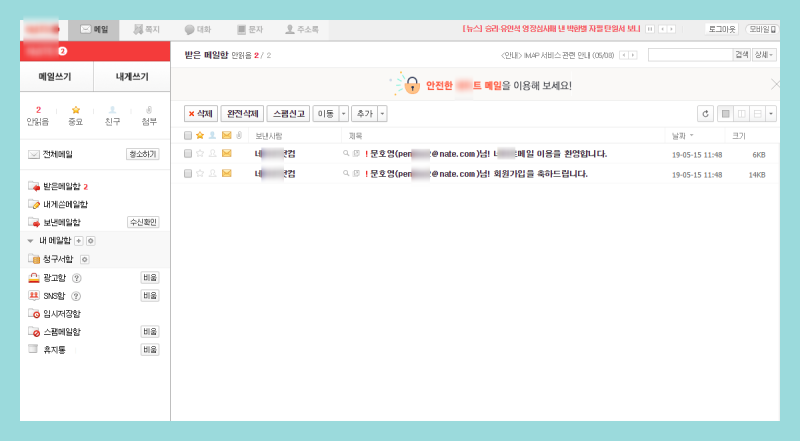Empty the SNS함 with 비움

(x=150, y=296)
